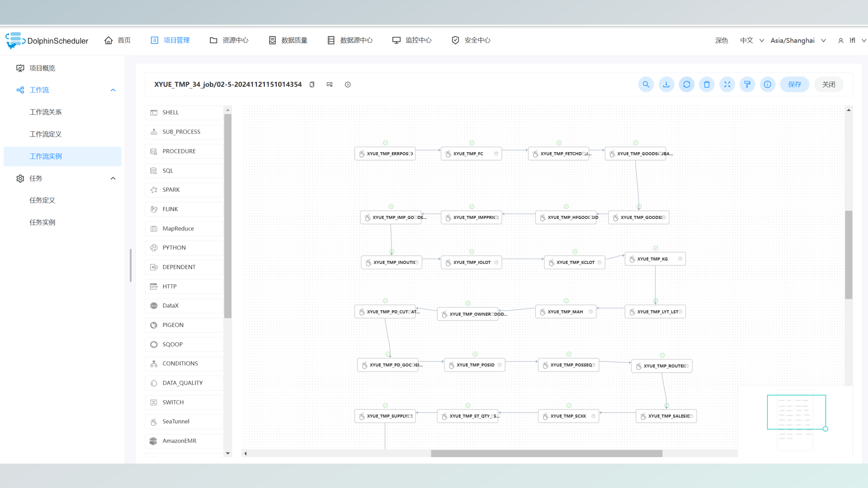868x488 pixels.
Task: Click the search icon in DAG toolbar
Action: click(x=646, y=84)
